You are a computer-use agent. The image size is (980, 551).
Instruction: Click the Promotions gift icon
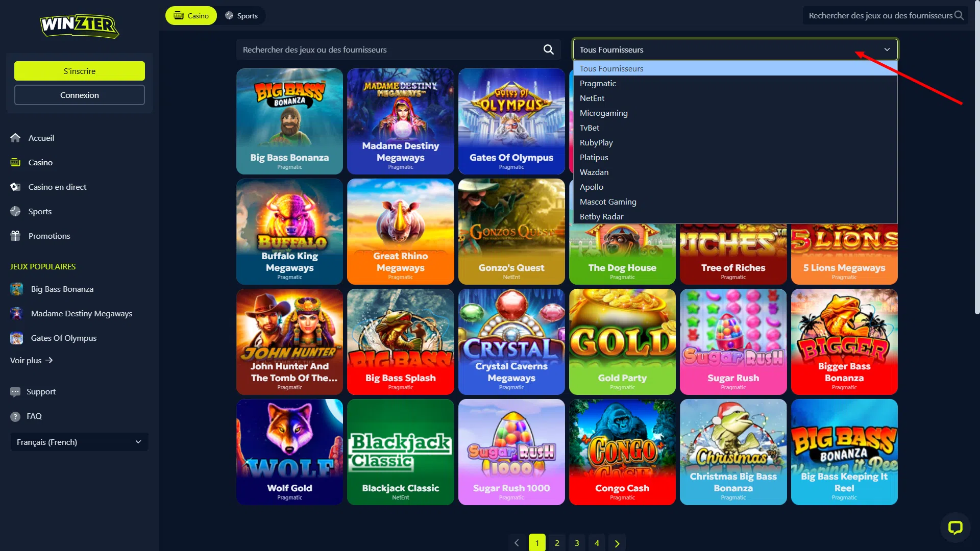[x=15, y=236]
